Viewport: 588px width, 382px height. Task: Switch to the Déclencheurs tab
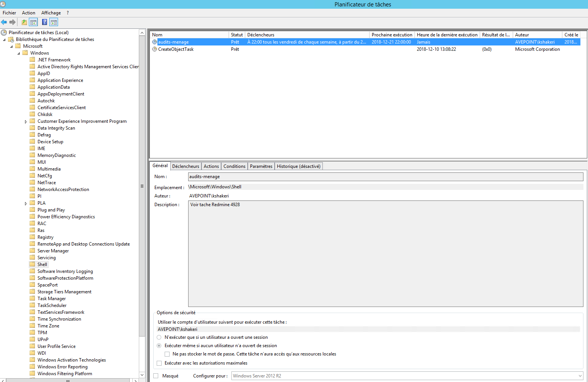tap(186, 166)
